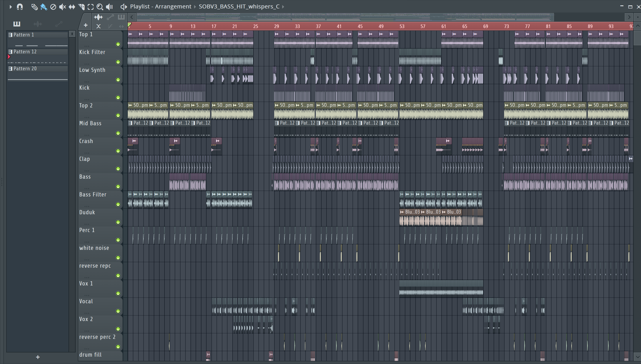This screenshot has height=364, width=641.
Task: Add a new track with plus button
Action: [x=85, y=25]
